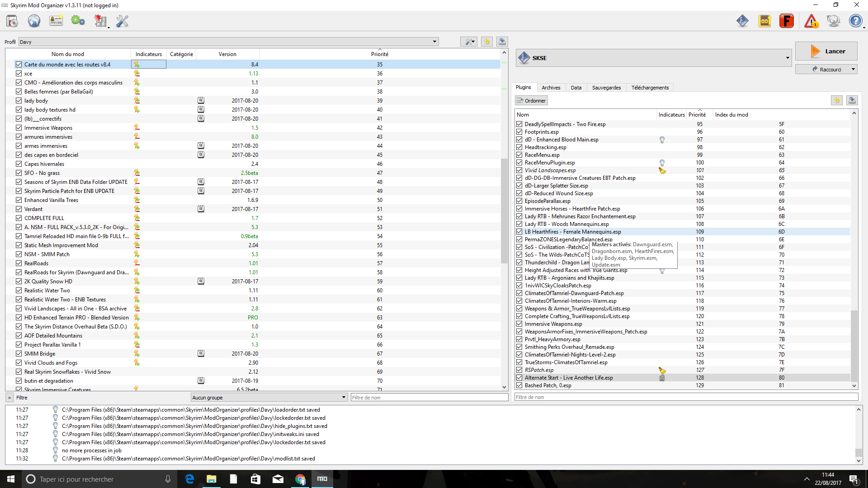The width and height of the screenshot is (868, 488).
Task: Sort mod list by Catégorie header
Action: [181, 54]
